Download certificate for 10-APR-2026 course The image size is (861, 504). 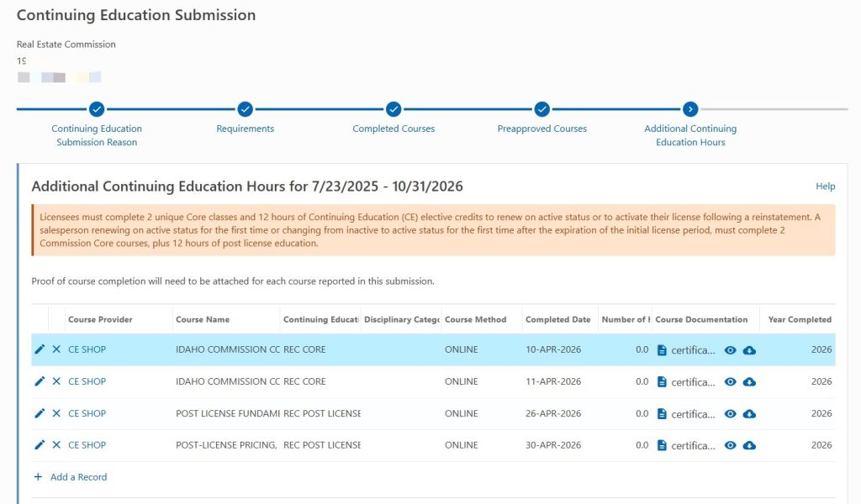pyautogui.click(x=749, y=350)
